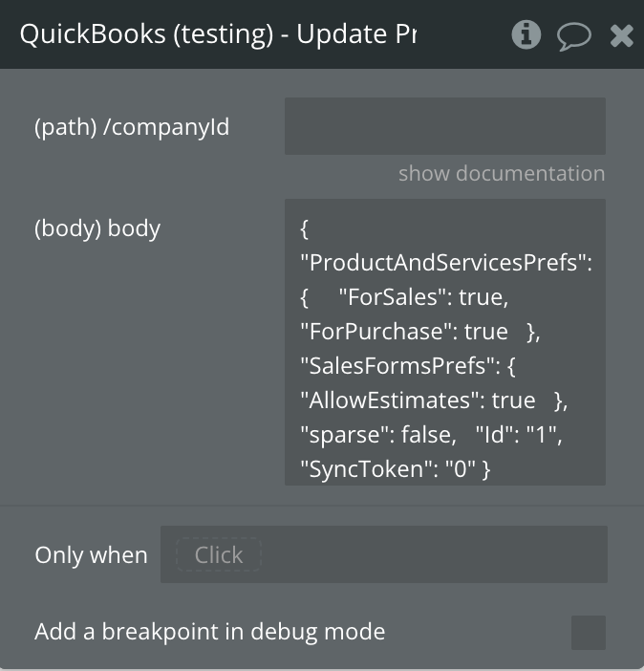Click the opening brace starting the body JSON
644x671 pixels.
305,229
